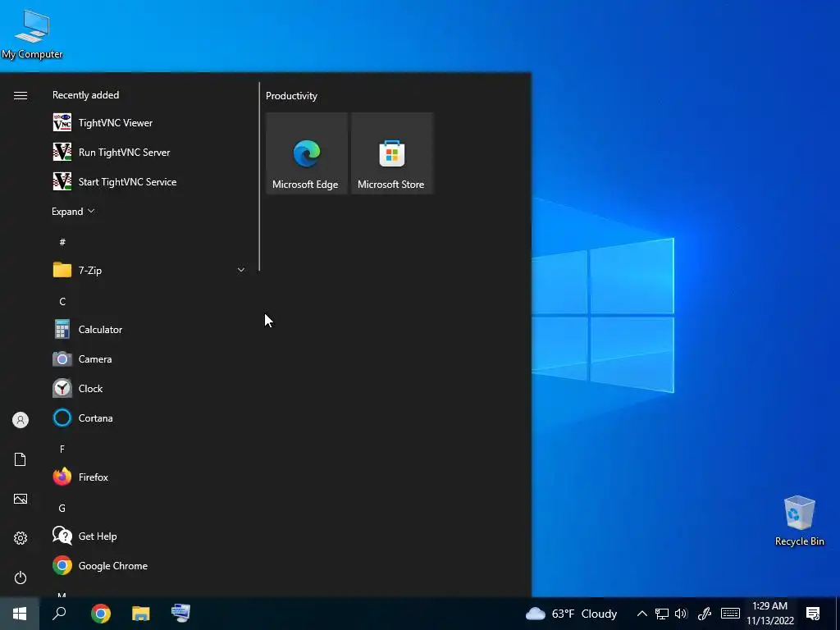Screen dimensions: 840x630
Task: Open weather widget showing 63°F Cloudy
Action: click(x=571, y=614)
